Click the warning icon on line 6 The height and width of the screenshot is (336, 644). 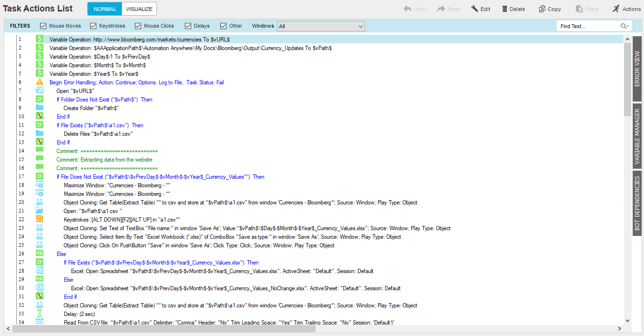(40, 82)
